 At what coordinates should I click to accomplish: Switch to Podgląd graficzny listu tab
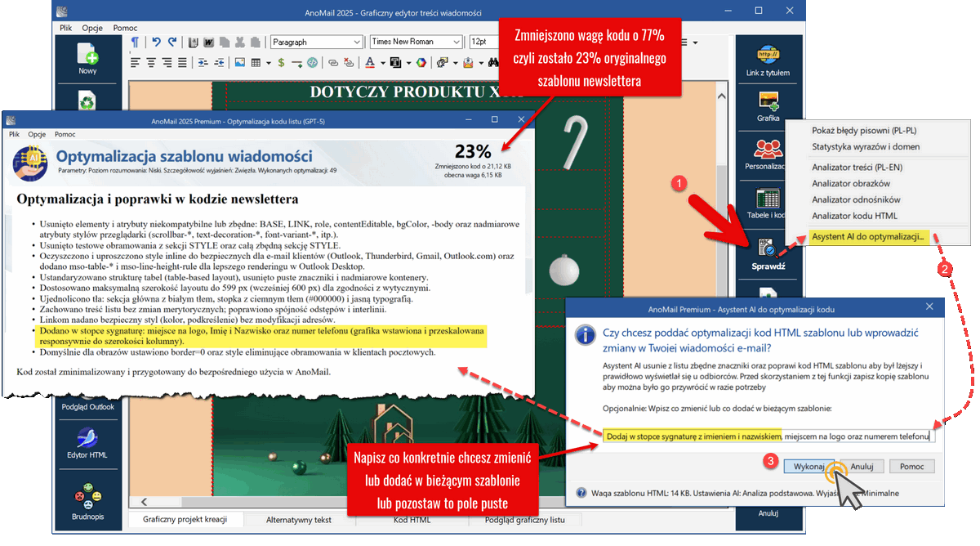coord(525,520)
